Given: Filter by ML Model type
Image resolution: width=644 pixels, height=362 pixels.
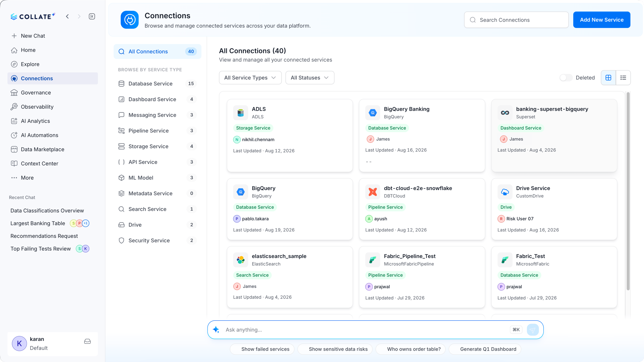Looking at the screenshot, I should pyautogui.click(x=157, y=178).
